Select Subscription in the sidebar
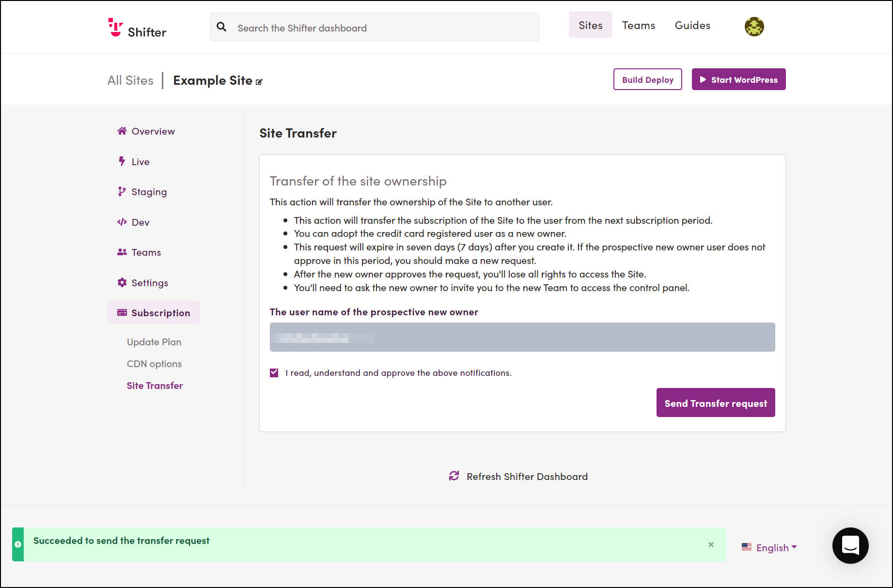This screenshot has width=893, height=588. (154, 312)
